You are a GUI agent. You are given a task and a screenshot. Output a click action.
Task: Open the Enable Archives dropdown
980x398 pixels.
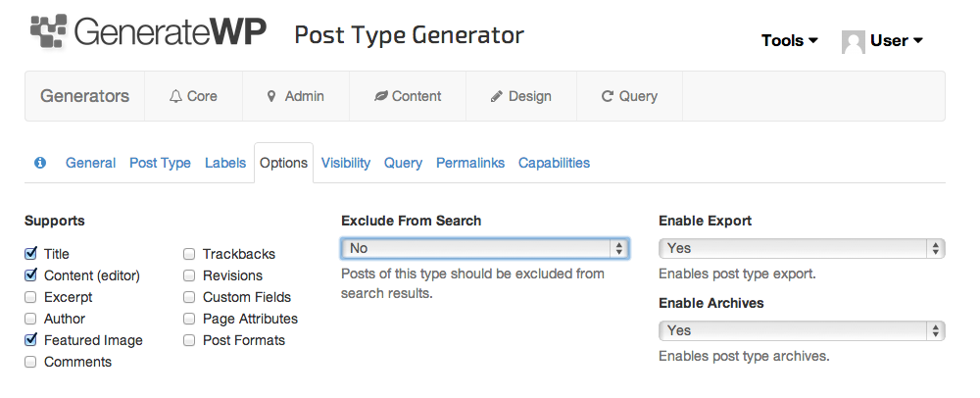pos(802,331)
